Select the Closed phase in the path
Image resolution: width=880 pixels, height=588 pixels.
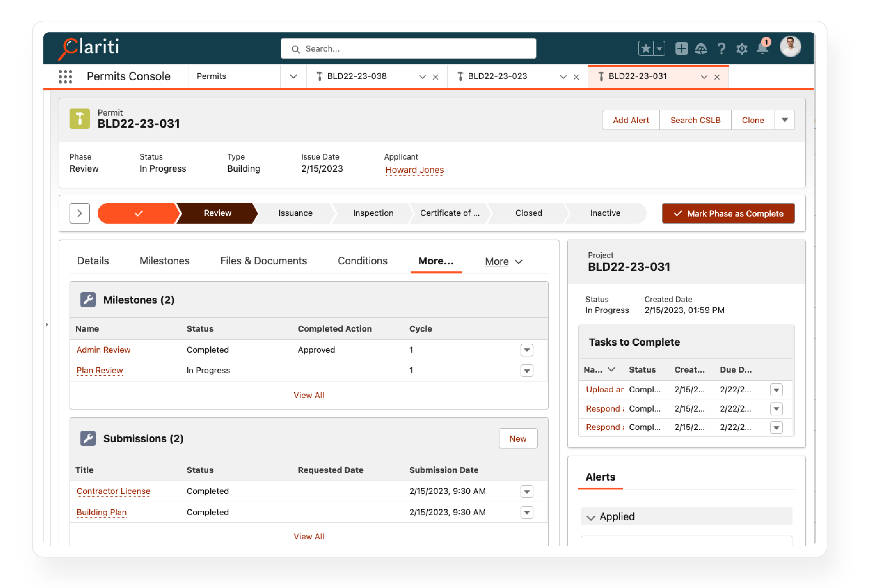pos(529,213)
